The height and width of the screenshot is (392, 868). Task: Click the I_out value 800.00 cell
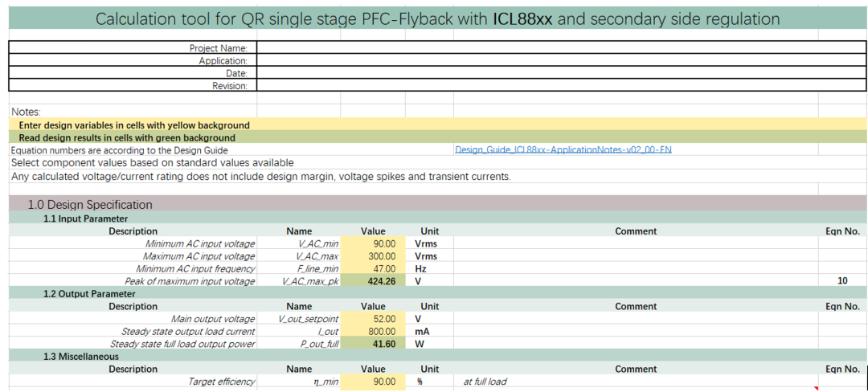point(373,331)
